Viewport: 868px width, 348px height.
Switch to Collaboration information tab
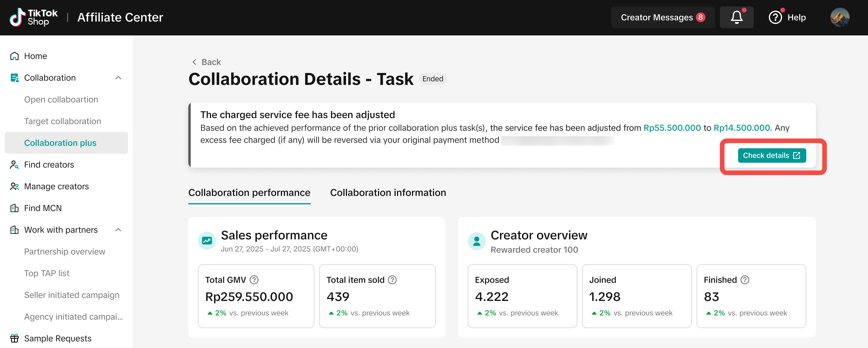pos(388,192)
